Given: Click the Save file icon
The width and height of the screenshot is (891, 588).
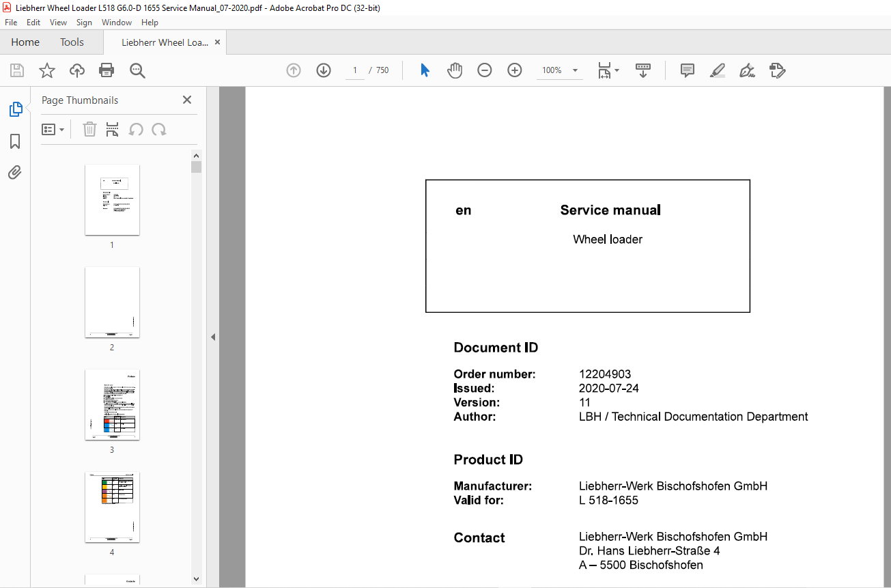Looking at the screenshot, I should point(17,70).
